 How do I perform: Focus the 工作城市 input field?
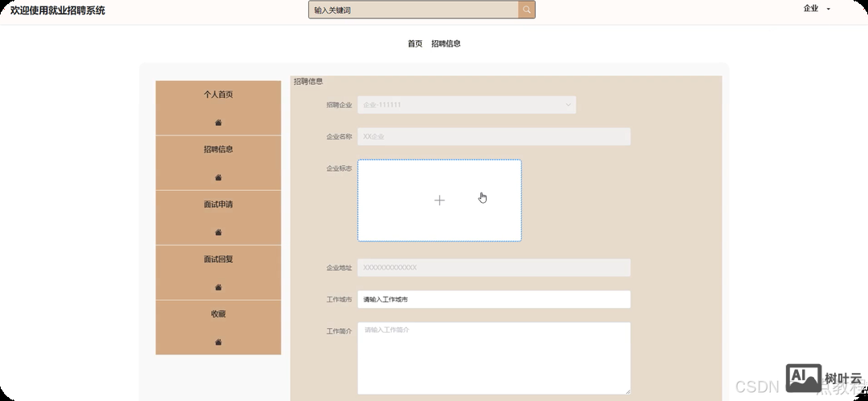tap(494, 299)
